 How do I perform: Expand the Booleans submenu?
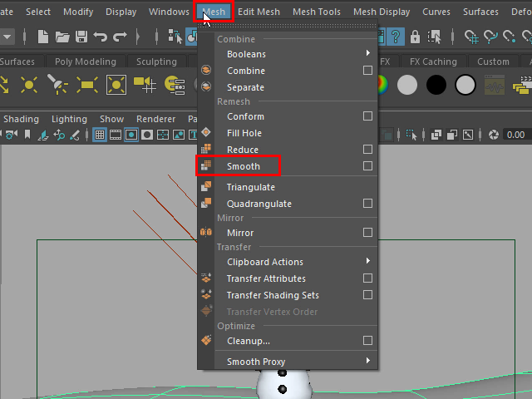click(367, 54)
